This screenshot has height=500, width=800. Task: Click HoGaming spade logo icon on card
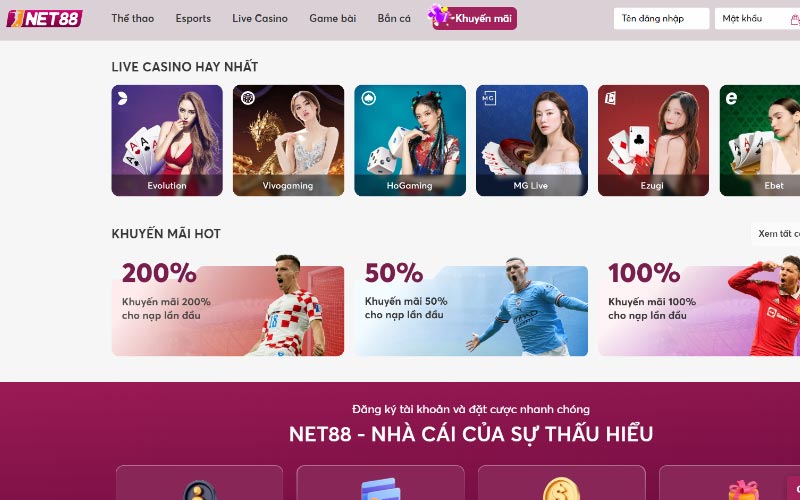point(369,98)
